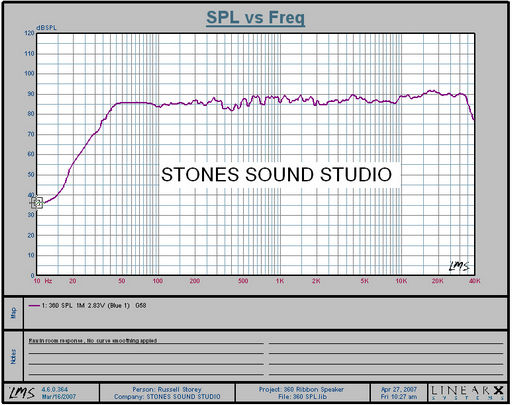The height and width of the screenshot is (405, 512).
Task: Click the 'Raw in room response' note line
Action: click(x=93, y=341)
